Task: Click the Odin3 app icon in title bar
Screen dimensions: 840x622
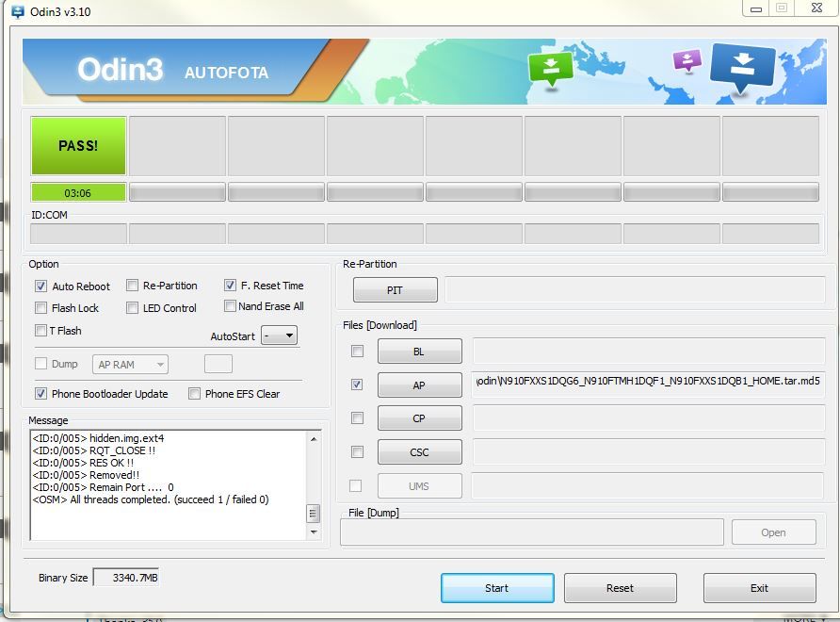Action: pos(17,11)
